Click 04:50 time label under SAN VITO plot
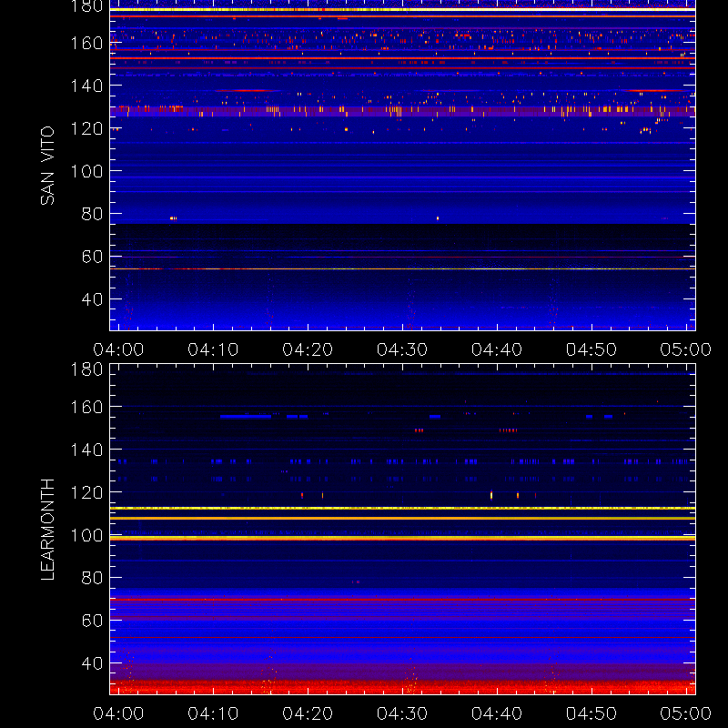 tap(591, 349)
